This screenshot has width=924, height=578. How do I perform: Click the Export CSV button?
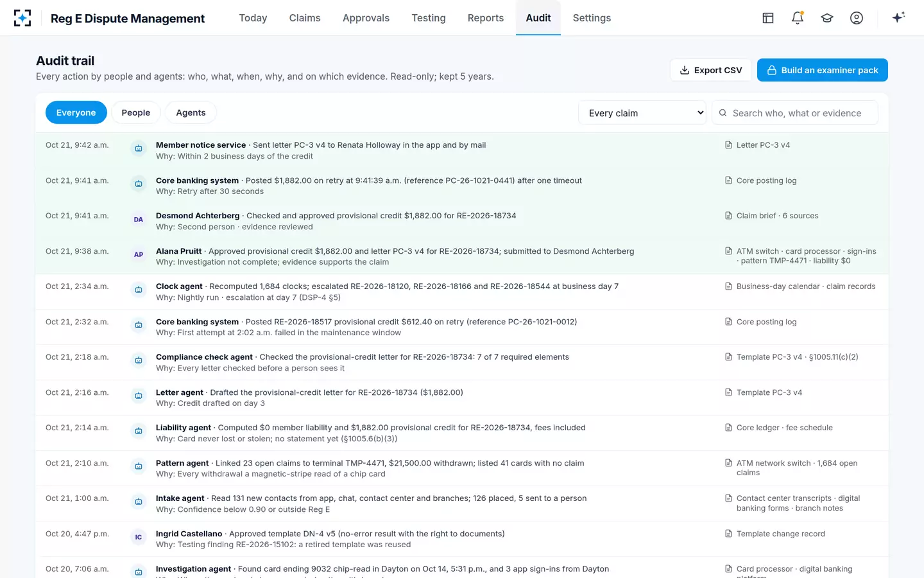tap(711, 70)
